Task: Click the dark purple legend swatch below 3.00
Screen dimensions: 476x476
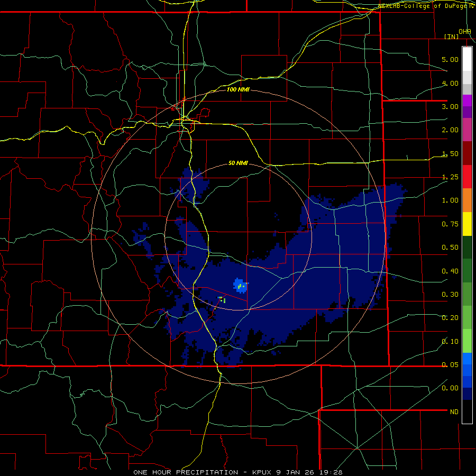Action: point(467,112)
